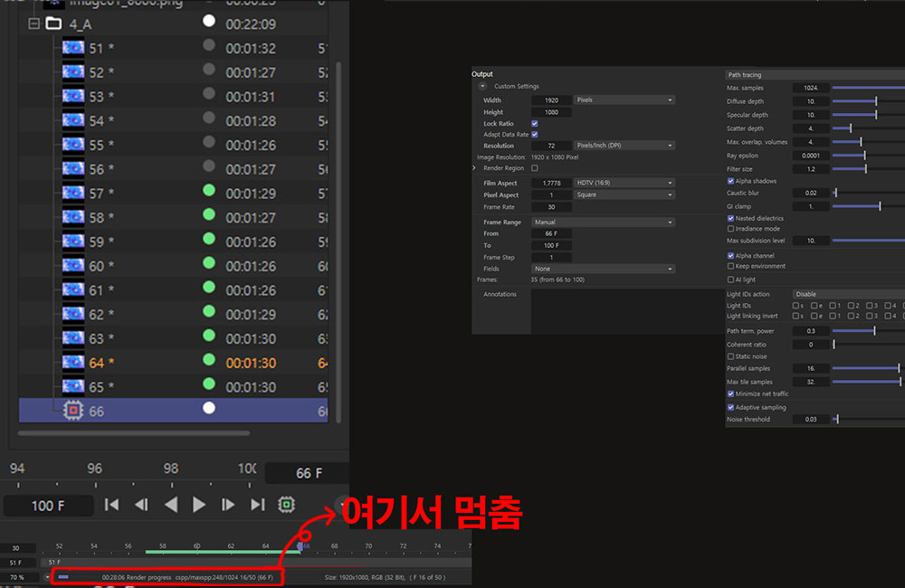905x588 pixels.
Task: Click the Width field showing 1920
Action: tap(551, 100)
